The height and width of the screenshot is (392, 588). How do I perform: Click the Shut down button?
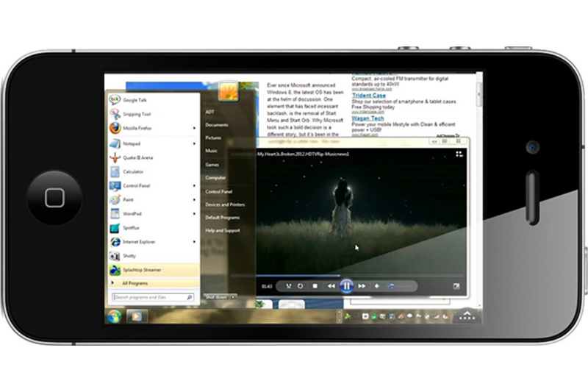pyautogui.click(x=215, y=296)
